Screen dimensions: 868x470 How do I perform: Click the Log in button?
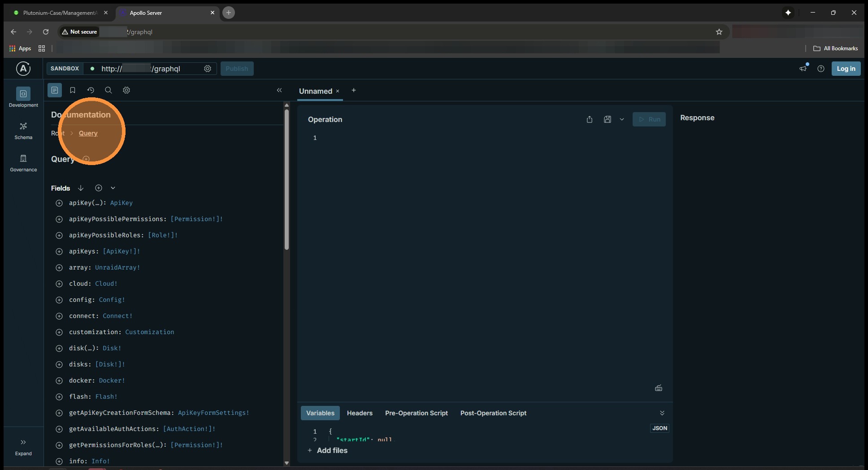click(x=846, y=69)
